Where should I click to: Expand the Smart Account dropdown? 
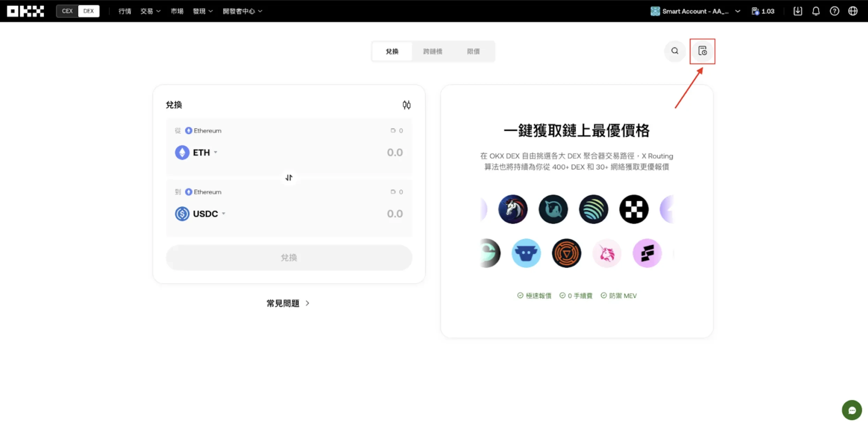click(x=738, y=11)
